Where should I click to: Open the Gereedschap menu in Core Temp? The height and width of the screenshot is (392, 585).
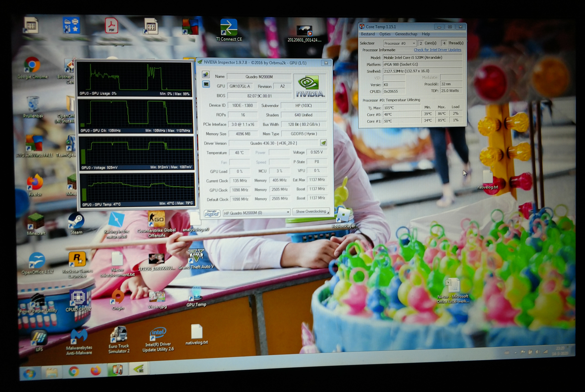click(406, 34)
